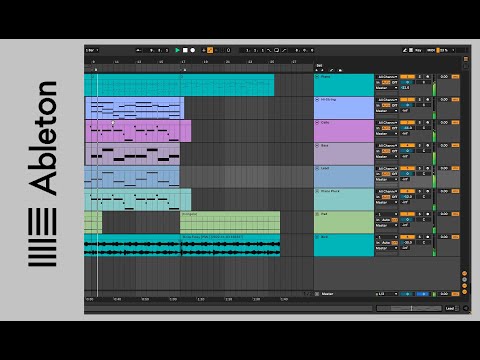Click the Cello track volume field
480x360 pixels.
[407, 128]
